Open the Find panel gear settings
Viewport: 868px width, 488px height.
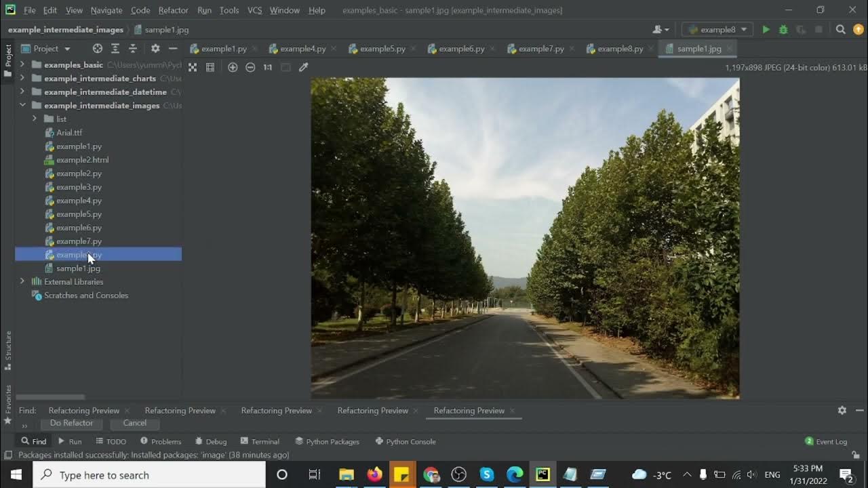[x=842, y=410]
